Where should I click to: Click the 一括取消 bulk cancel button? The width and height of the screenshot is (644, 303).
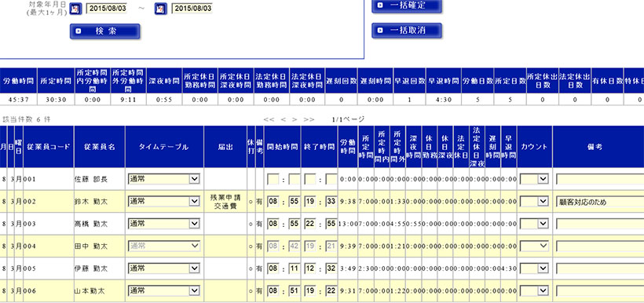[x=407, y=31]
